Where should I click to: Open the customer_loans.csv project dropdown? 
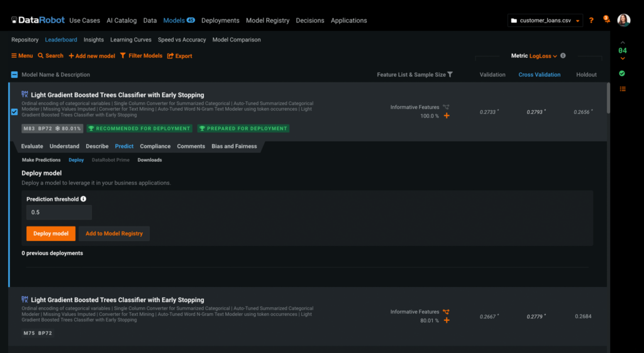point(545,20)
